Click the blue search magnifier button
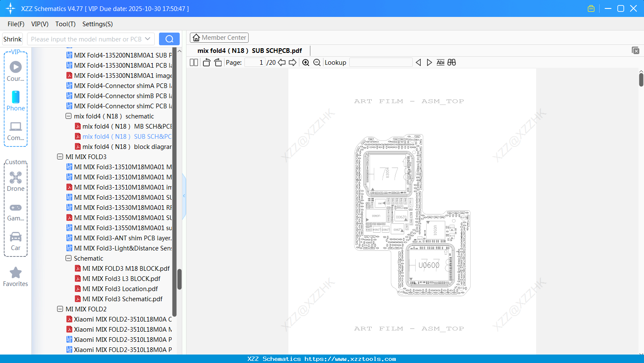Image resolution: width=644 pixels, height=363 pixels. (x=169, y=39)
